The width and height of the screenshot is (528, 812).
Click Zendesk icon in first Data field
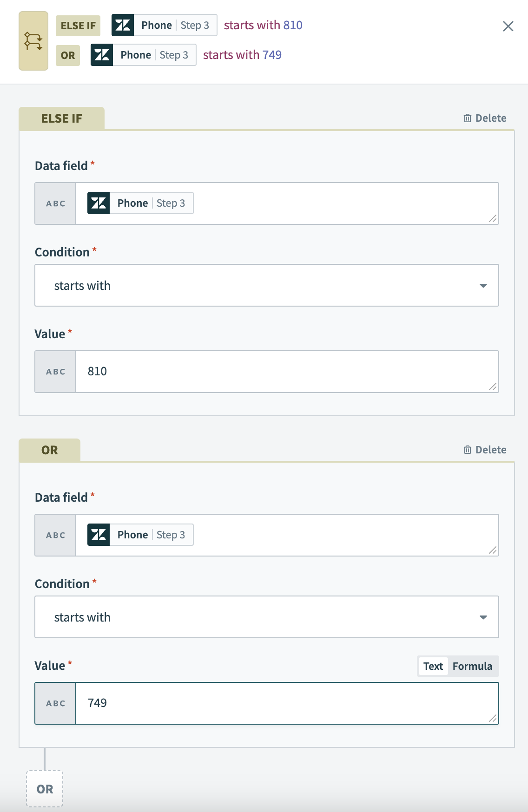pyautogui.click(x=99, y=203)
